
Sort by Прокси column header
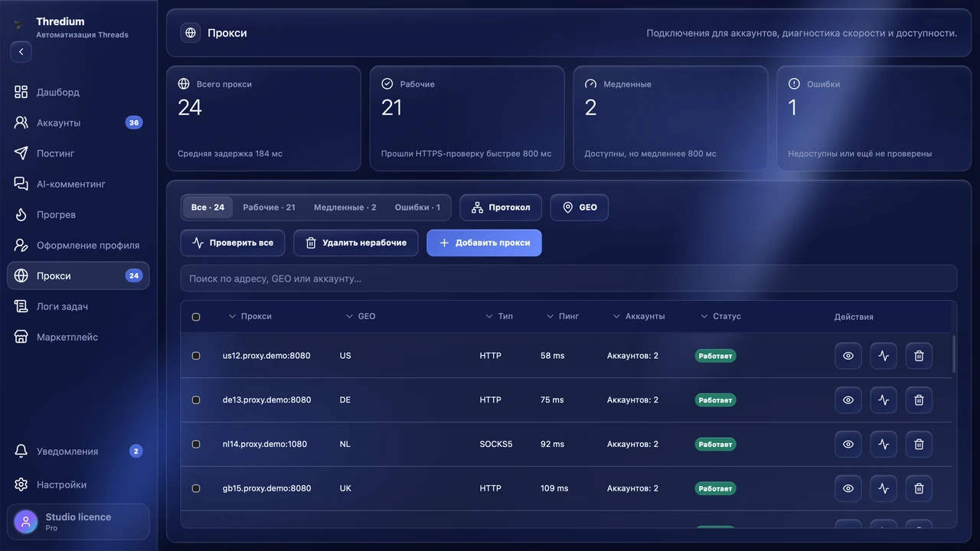click(250, 316)
